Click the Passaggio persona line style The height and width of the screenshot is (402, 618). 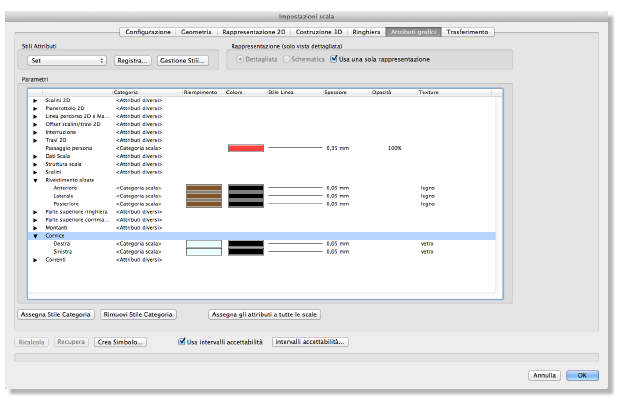[295, 148]
